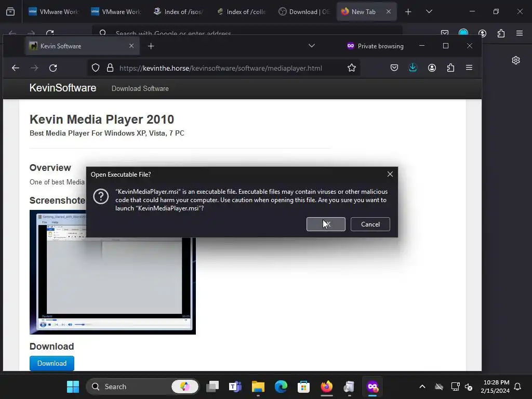Open the Windows Start menu

[x=73, y=387]
